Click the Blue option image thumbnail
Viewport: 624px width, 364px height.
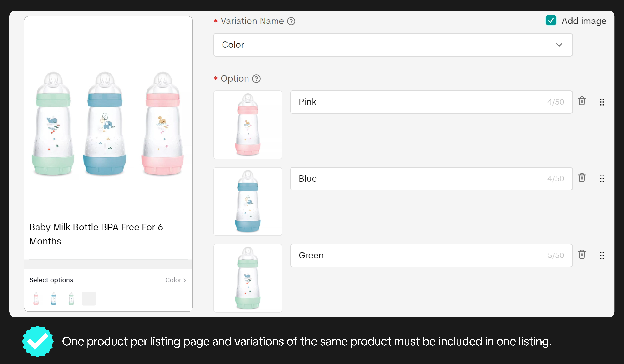tap(248, 201)
